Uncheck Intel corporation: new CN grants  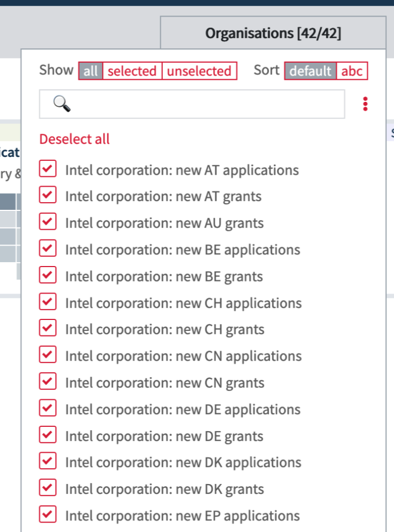[47, 381]
